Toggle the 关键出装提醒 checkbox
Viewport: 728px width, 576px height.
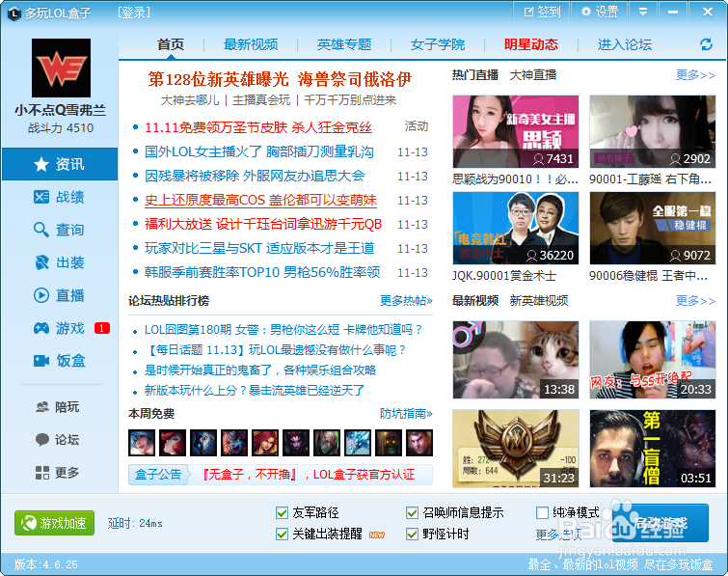[282, 535]
